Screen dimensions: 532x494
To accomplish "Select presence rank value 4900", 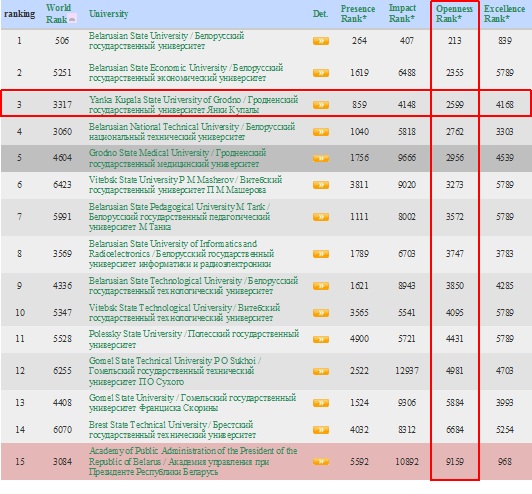I will point(359,339).
